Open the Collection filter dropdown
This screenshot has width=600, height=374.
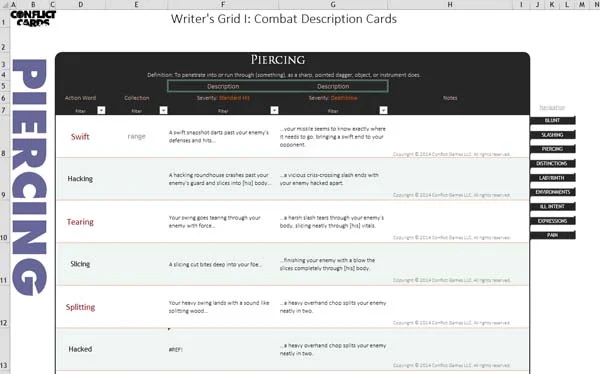[163, 110]
